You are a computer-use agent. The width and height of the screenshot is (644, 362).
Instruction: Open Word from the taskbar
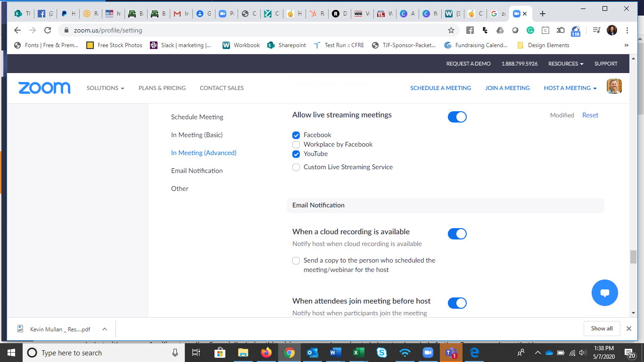[336, 353]
